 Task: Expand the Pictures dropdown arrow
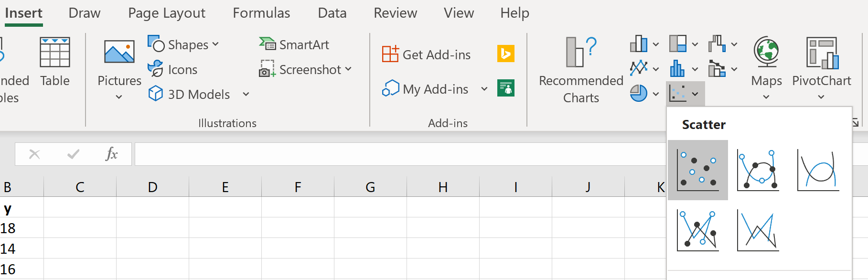point(119,97)
